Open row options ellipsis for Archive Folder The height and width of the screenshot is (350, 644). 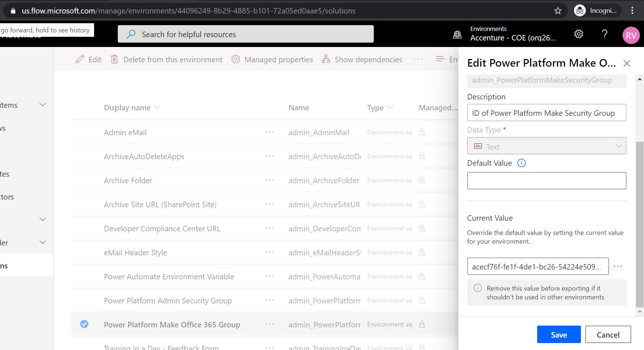[270, 180]
